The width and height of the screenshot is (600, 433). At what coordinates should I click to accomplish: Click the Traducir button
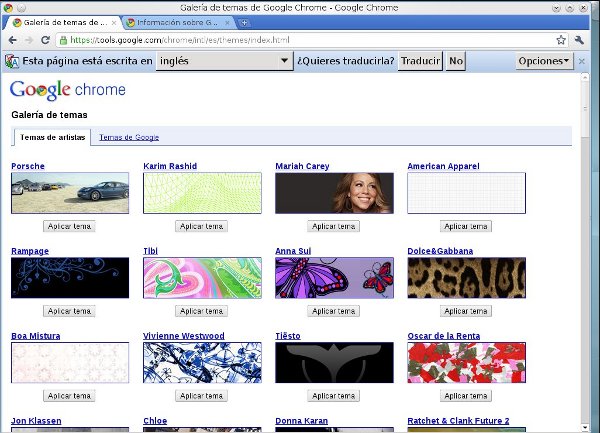420,61
